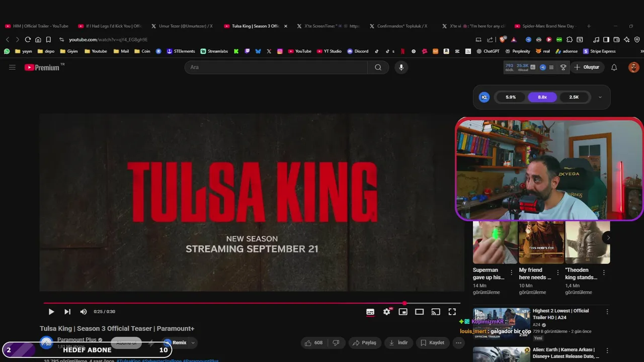Go to browser home page
The height and width of the screenshot is (362, 644).
pyautogui.click(x=38, y=40)
